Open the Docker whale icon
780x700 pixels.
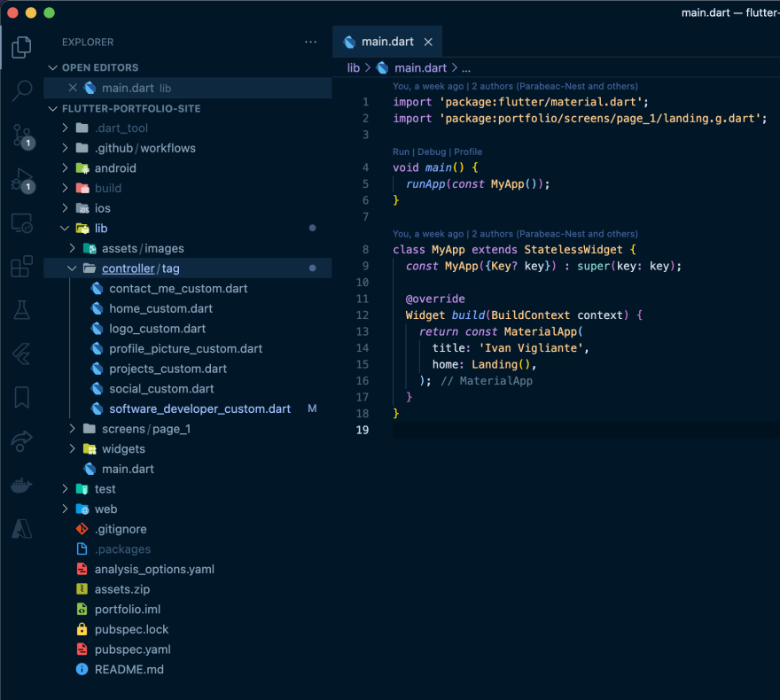(x=21, y=485)
